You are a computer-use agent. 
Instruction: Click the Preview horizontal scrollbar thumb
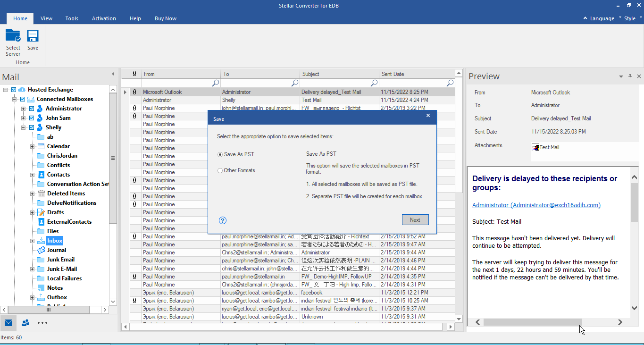click(x=532, y=322)
